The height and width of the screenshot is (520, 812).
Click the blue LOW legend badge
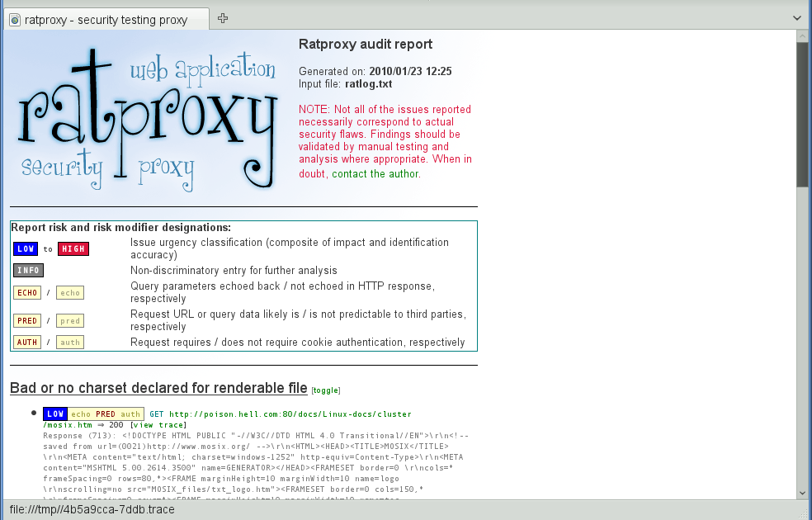(x=26, y=249)
